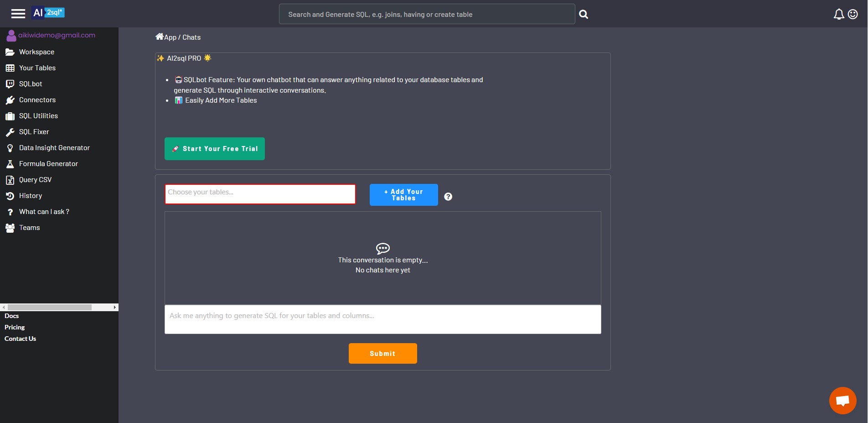Screen dimensions: 868x423
Task: Click the search magnifier icon
Action: pos(584,15)
